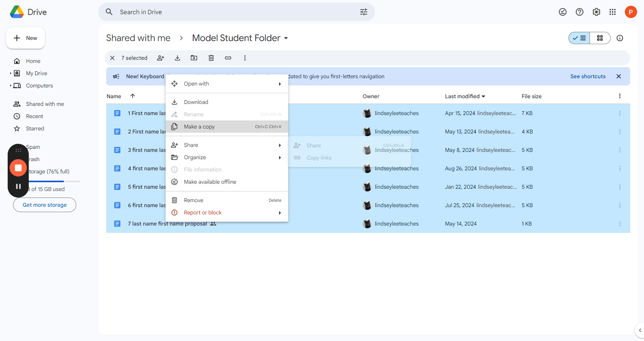
Task: Pause the screen recording
Action: click(18, 186)
